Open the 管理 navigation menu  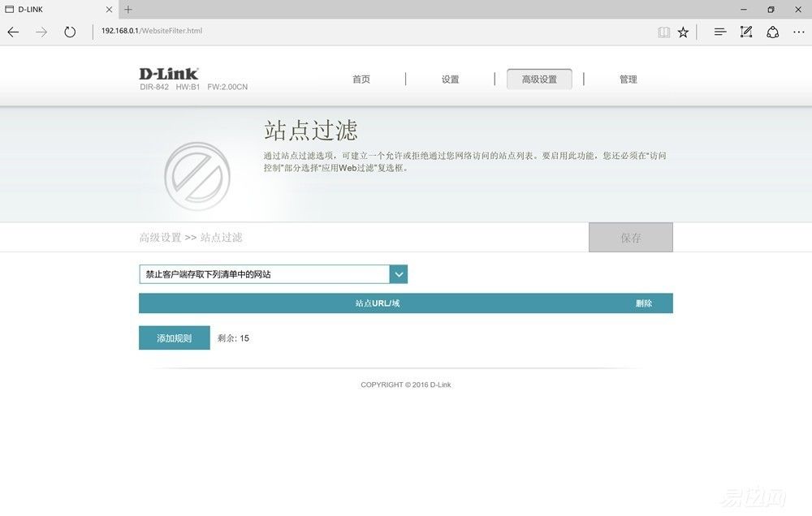(x=628, y=80)
